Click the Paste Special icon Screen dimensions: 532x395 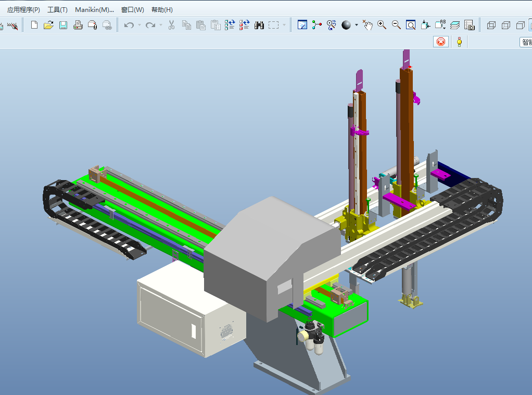216,25
